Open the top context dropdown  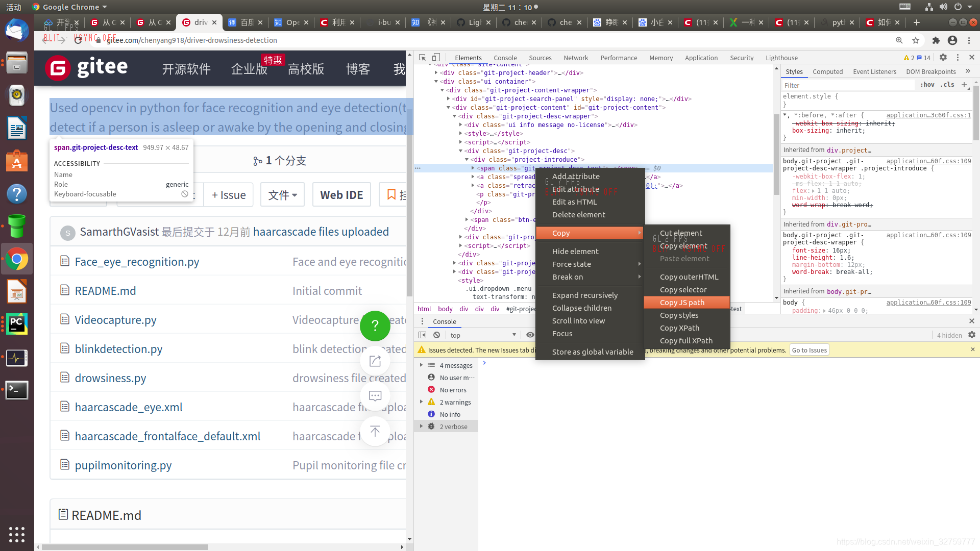[483, 335]
